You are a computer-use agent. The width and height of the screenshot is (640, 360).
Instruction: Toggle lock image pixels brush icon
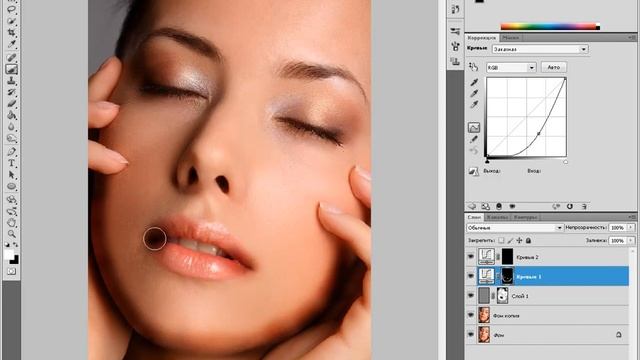(510, 241)
